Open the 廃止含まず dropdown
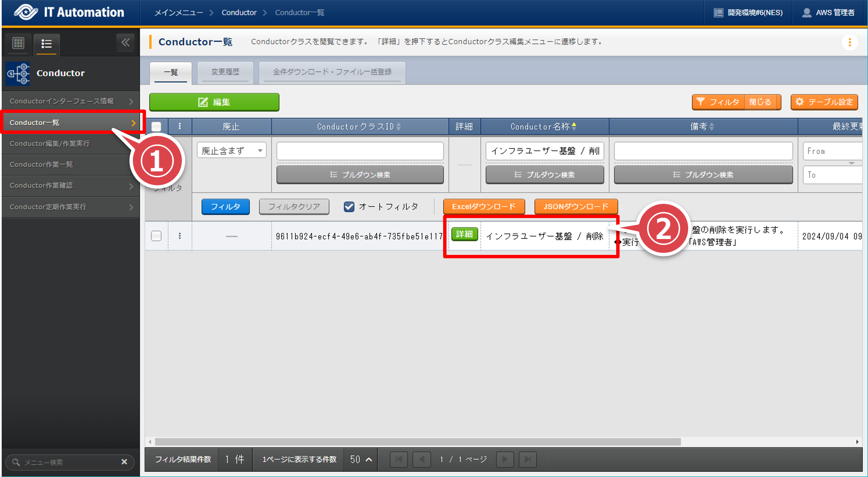This screenshot has width=868, height=477. (x=232, y=151)
